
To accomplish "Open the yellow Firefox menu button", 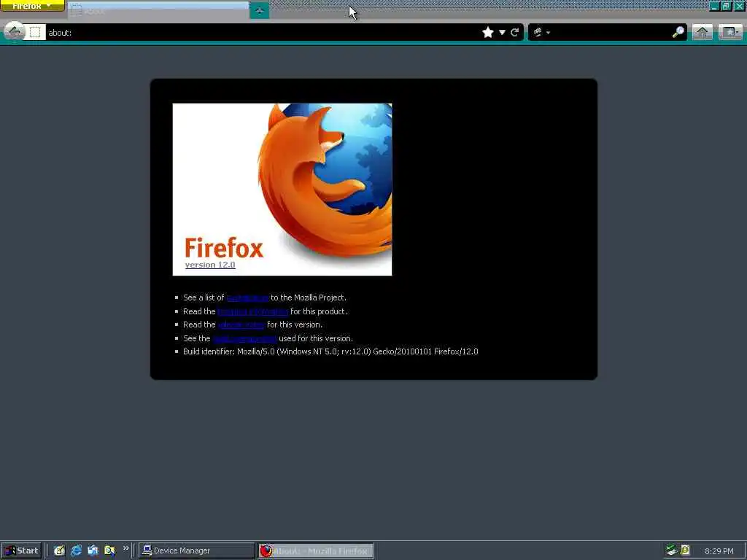I will 32,6.
